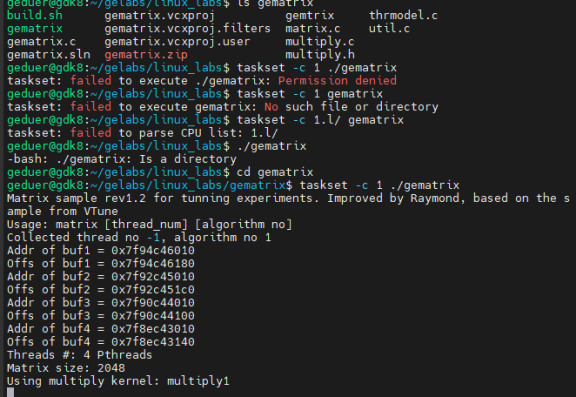Click the 'No such file or directory' message

coord(351,107)
